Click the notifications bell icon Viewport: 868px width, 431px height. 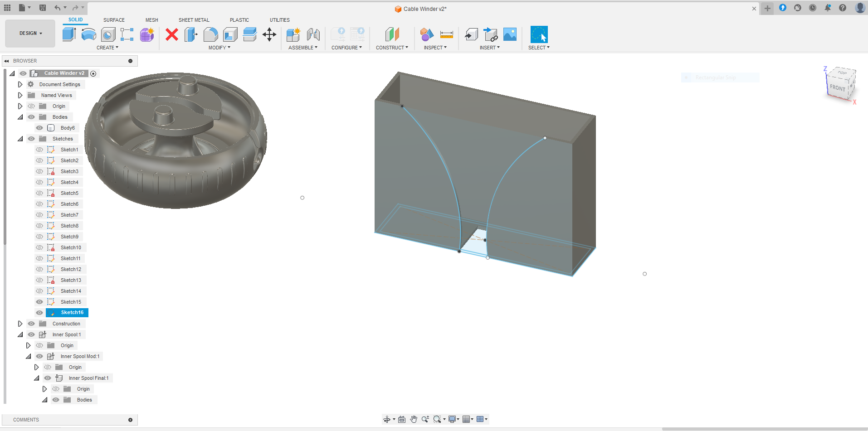click(828, 8)
